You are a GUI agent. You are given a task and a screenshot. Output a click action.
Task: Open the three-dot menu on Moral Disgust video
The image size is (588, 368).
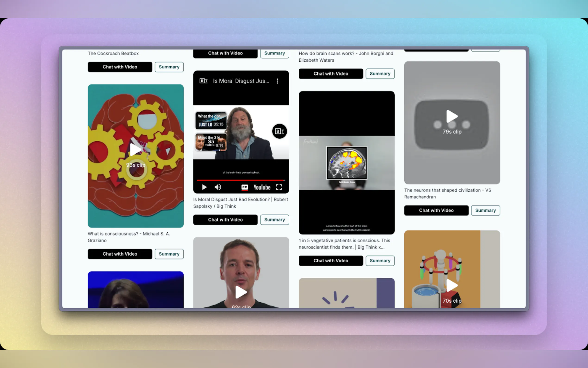[277, 81]
